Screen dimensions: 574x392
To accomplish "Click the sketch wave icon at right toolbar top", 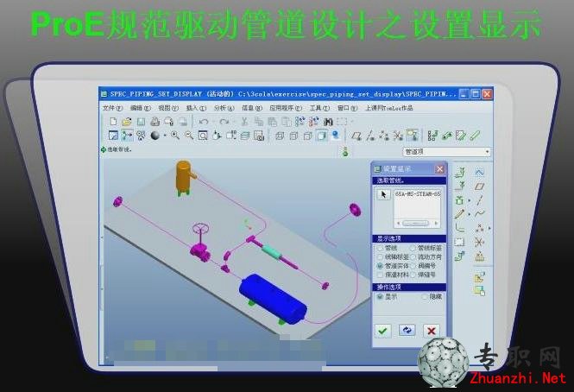I will tap(480, 172).
